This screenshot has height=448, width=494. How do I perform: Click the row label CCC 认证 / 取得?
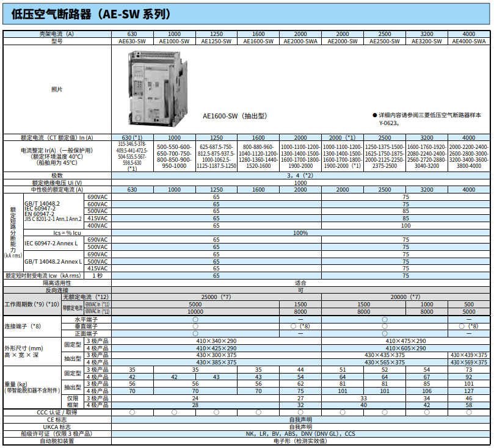[x=57, y=413]
